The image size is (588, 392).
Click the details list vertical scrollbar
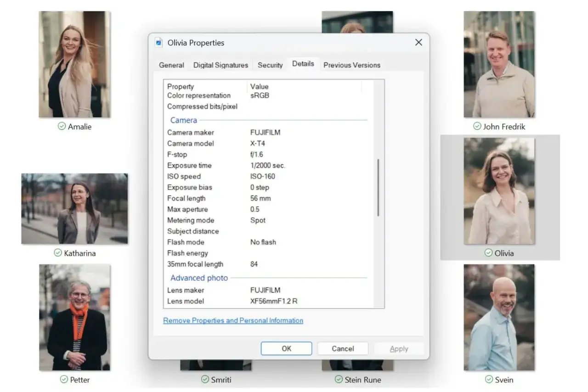point(379,187)
